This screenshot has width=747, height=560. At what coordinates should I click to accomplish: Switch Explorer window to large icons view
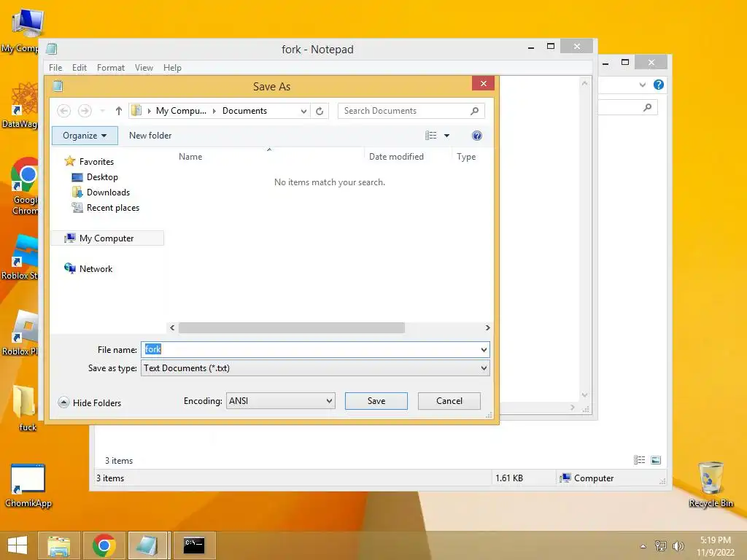coord(656,460)
